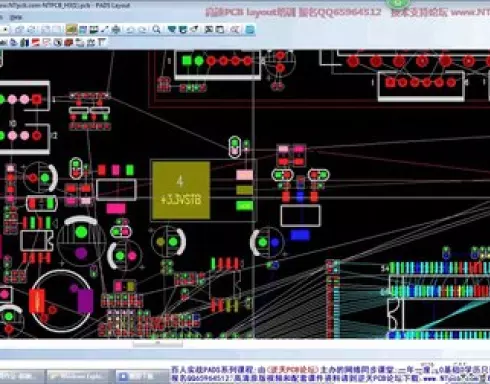
Task: Open the Design Toolbar icon with green board
Action: tap(94, 30)
